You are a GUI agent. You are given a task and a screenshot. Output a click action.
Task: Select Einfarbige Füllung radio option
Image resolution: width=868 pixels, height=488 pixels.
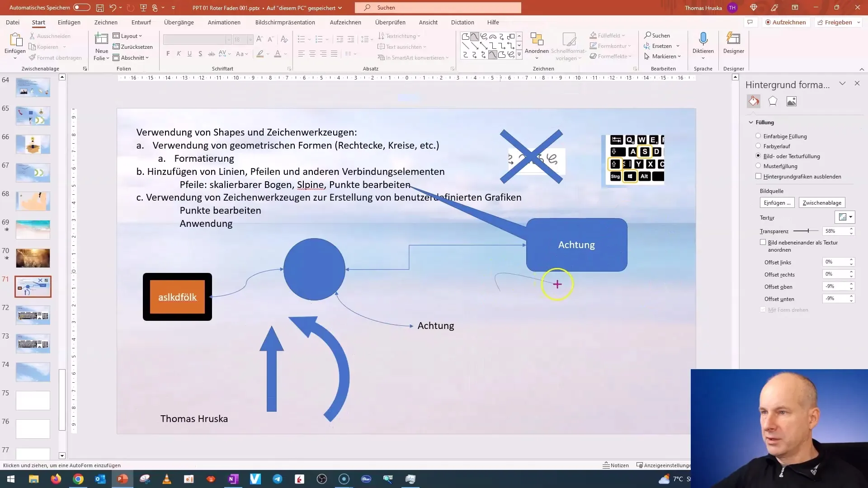[758, 136]
